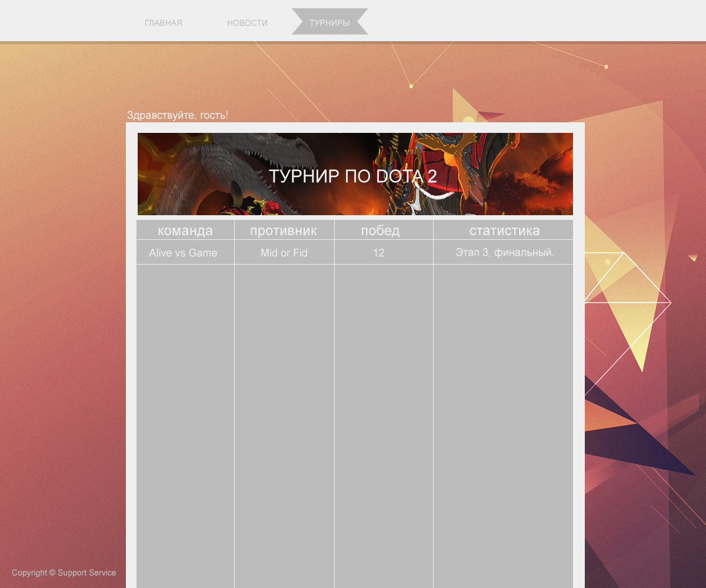Click the противник column header
This screenshot has width=706, height=588.
284,230
